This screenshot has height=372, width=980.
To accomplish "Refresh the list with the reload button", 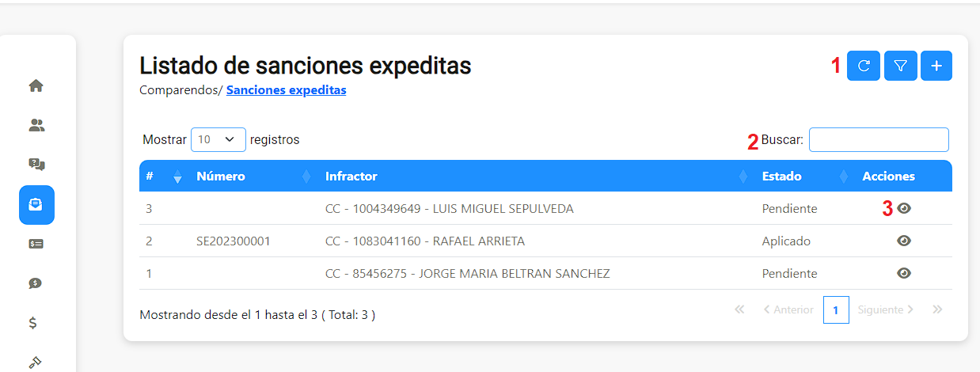I will pos(864,66).
